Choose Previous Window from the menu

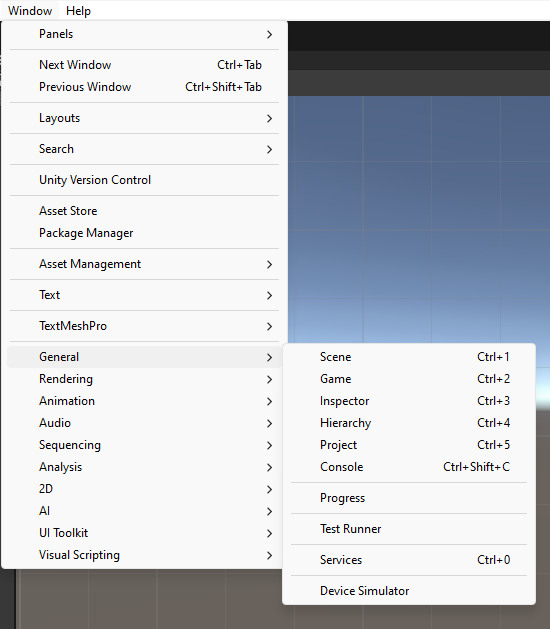pos(144,87)
